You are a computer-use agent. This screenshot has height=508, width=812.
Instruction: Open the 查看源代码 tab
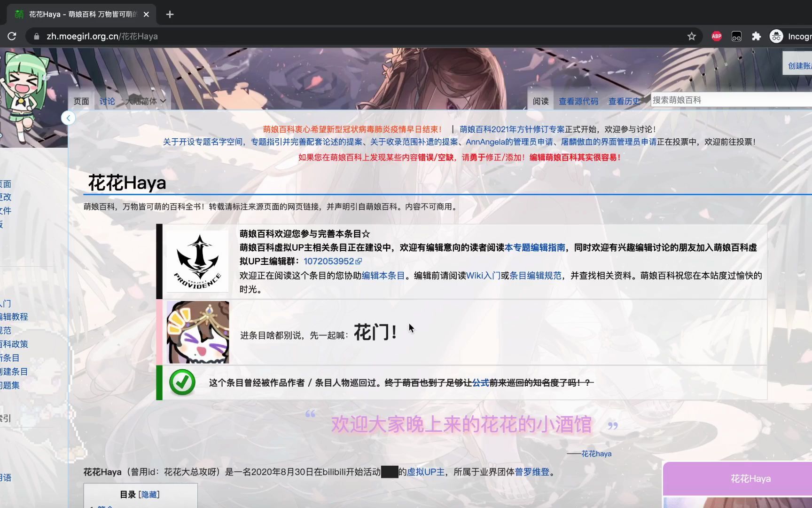click(578, 101)
